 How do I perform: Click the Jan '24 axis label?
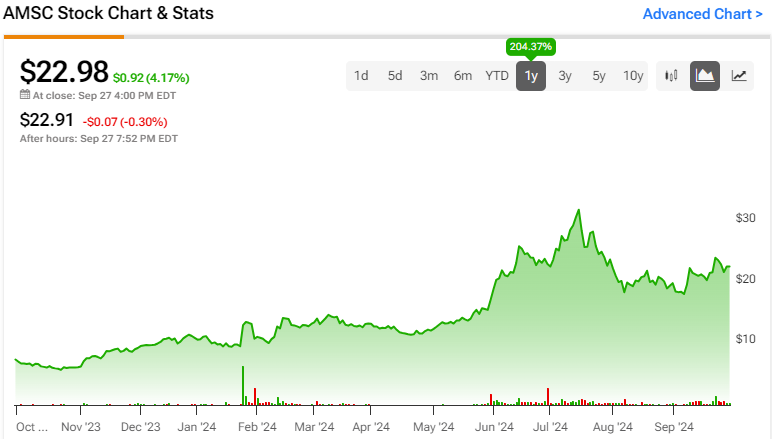[197, 427]
